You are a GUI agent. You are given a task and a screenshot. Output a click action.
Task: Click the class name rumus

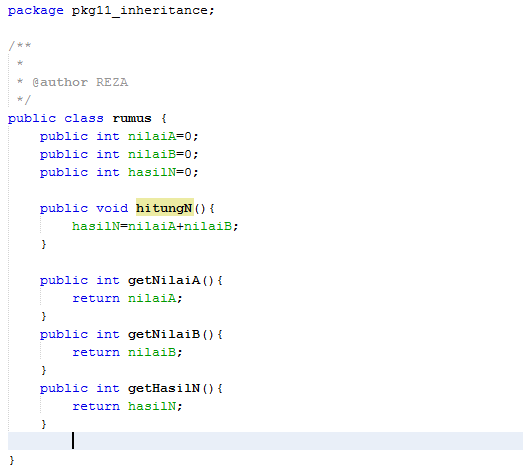click(x=132, y=118)
